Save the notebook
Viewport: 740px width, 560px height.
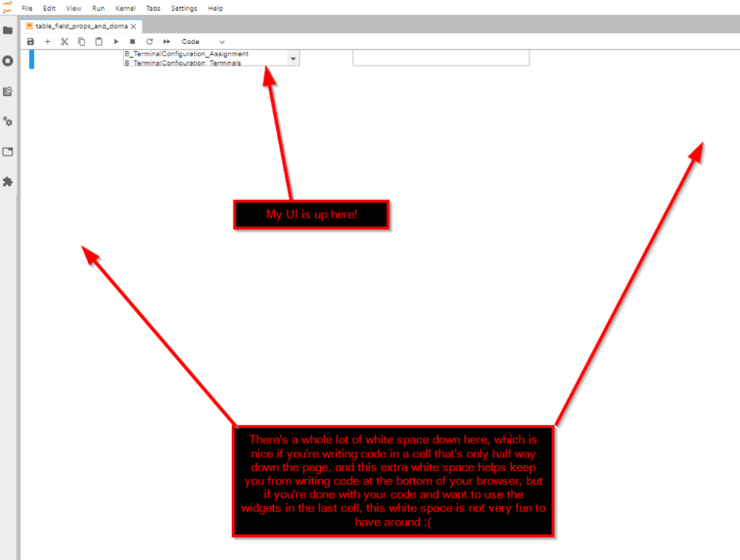30,41
